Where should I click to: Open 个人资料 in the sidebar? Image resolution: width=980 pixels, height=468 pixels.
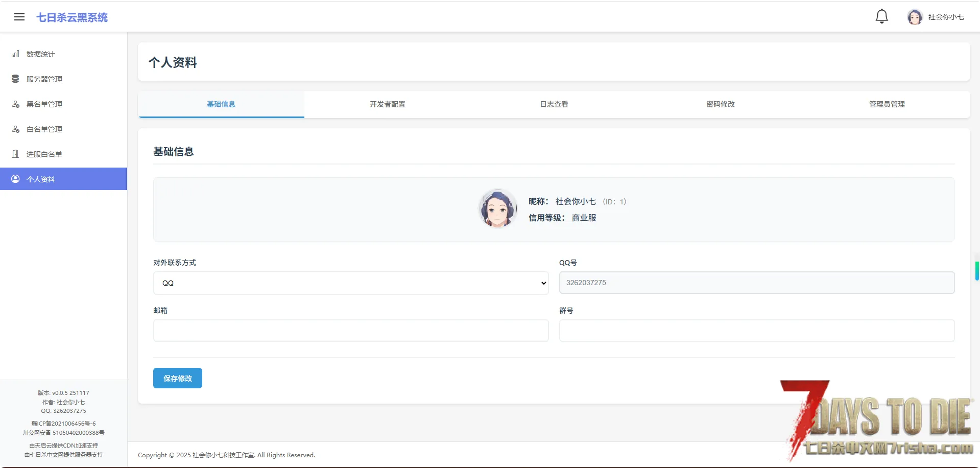point(41,179)
